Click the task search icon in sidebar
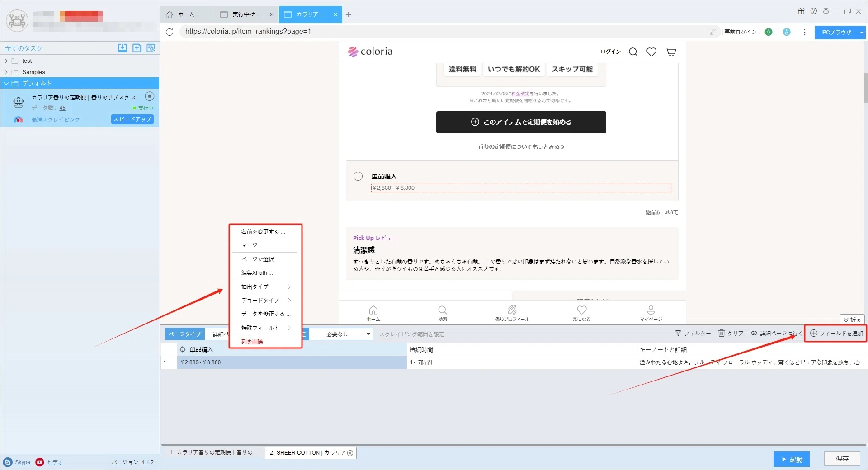 [x=151, y=48]
